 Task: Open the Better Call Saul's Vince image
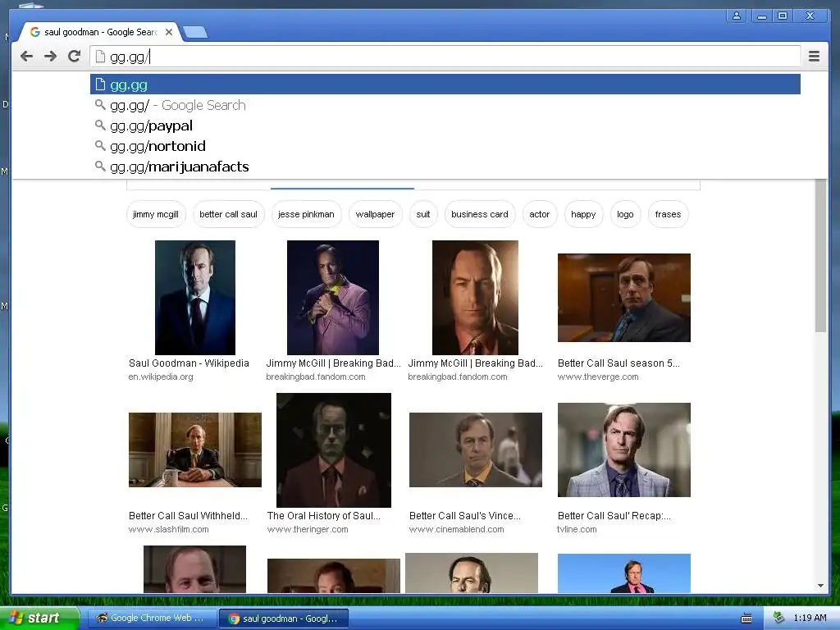[x=476, y=450]
